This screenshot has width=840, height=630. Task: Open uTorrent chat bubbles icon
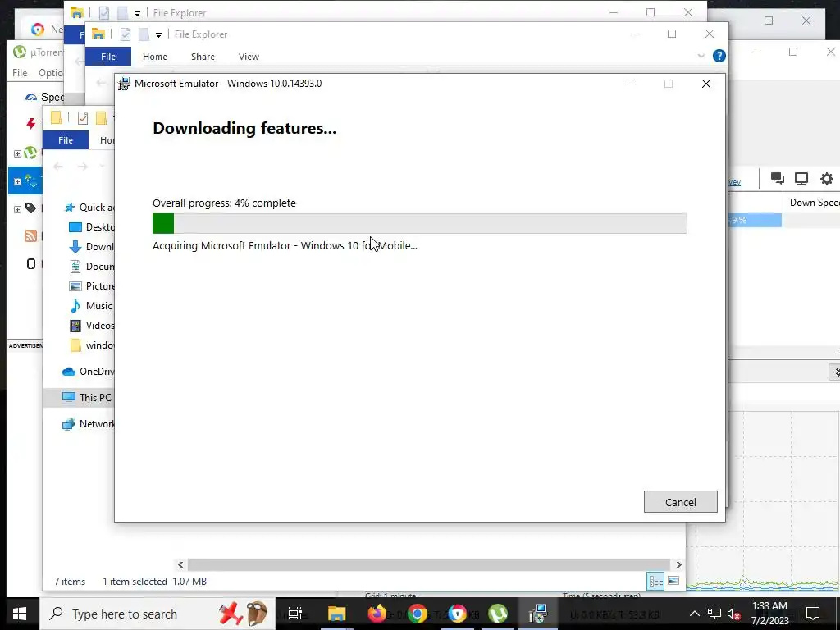[778, 178]
